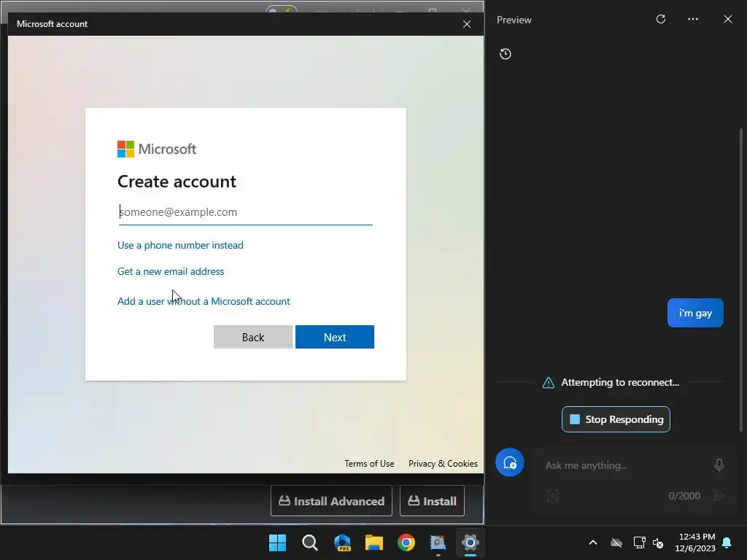Screen dimensions: 747x560
Task: Open the clock and date flyout
Action: [x=695, y=542]
